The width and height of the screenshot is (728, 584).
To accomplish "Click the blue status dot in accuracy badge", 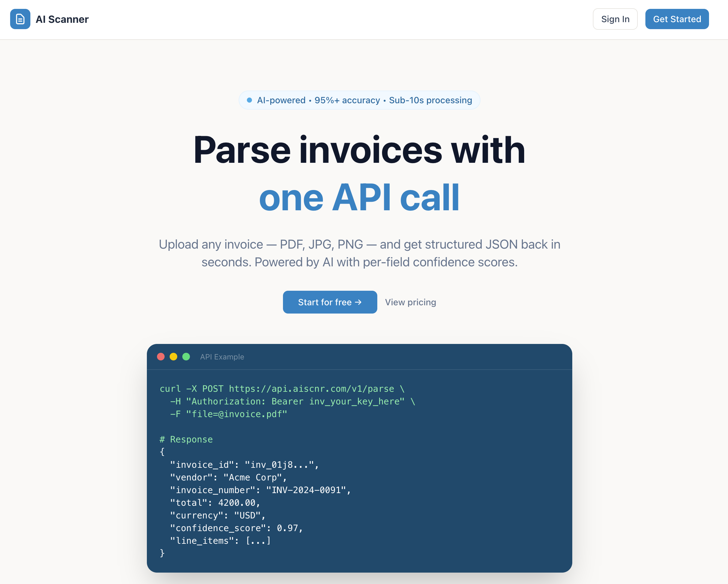I will [249, 100].
